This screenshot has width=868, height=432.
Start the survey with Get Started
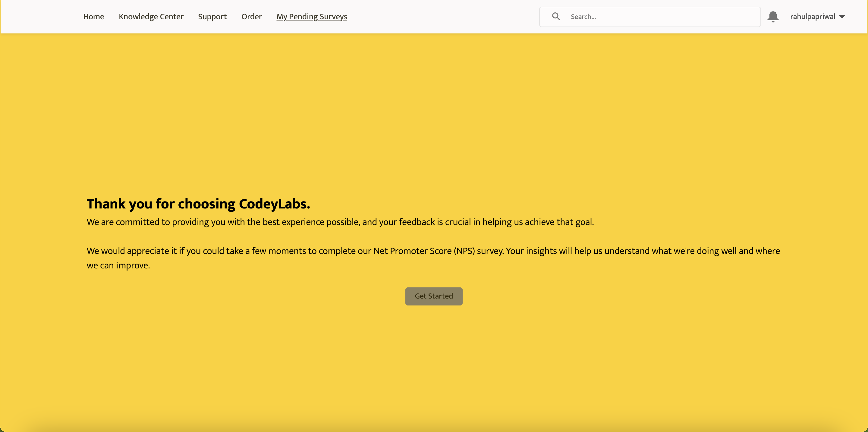click(434, 296)
